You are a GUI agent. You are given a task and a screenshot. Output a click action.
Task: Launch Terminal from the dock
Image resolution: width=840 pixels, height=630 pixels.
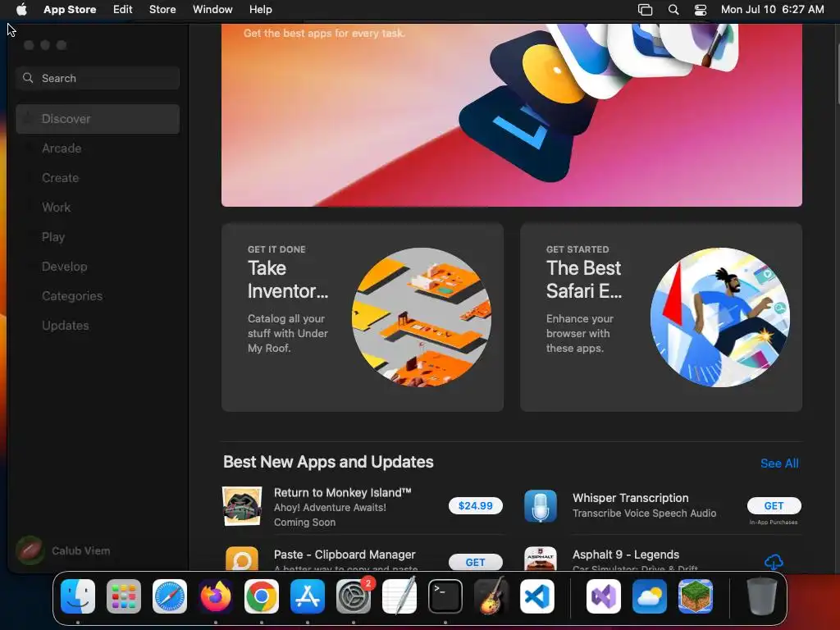pos(445,596)
